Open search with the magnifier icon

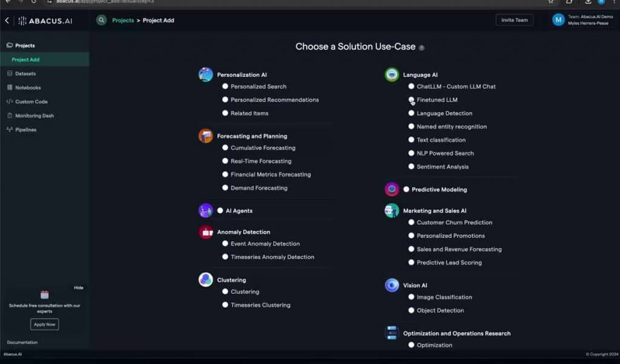pyautogui.click(x=102, y=20)
